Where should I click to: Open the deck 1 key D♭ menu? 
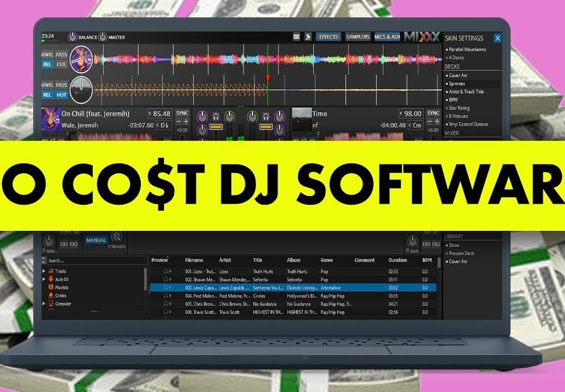tap(163, 125)
